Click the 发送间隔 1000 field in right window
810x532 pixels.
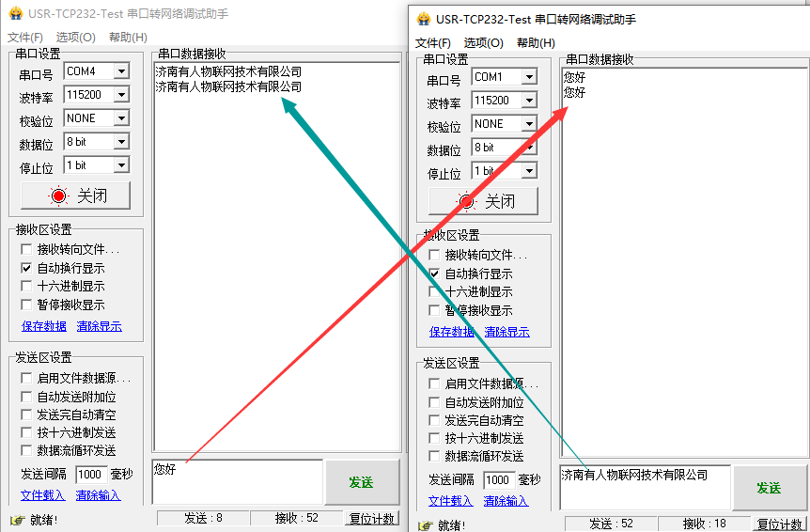(x=499, y=479)
